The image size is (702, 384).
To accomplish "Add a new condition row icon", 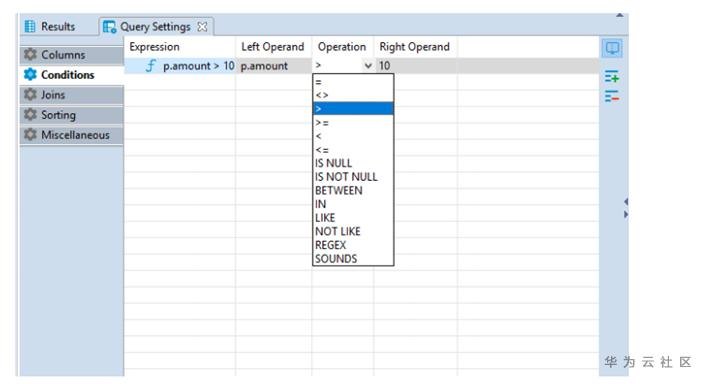I will pyautogui.click(x=612, y=76).
